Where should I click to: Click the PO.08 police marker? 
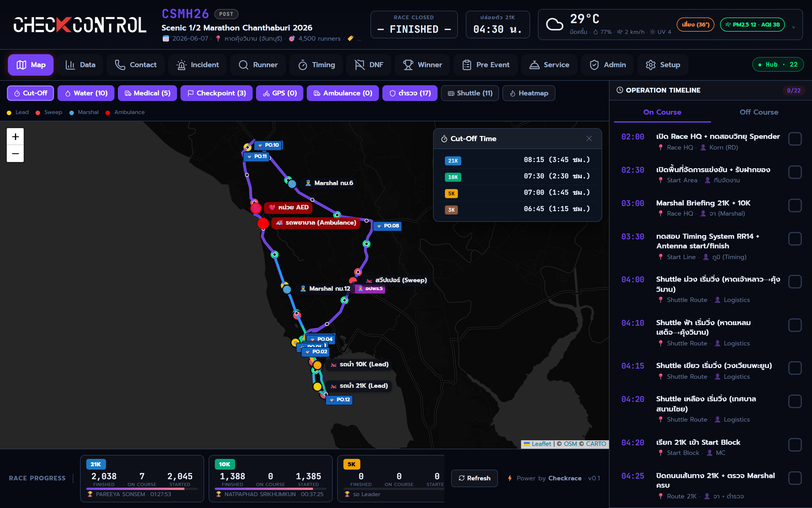coord(388,226)
